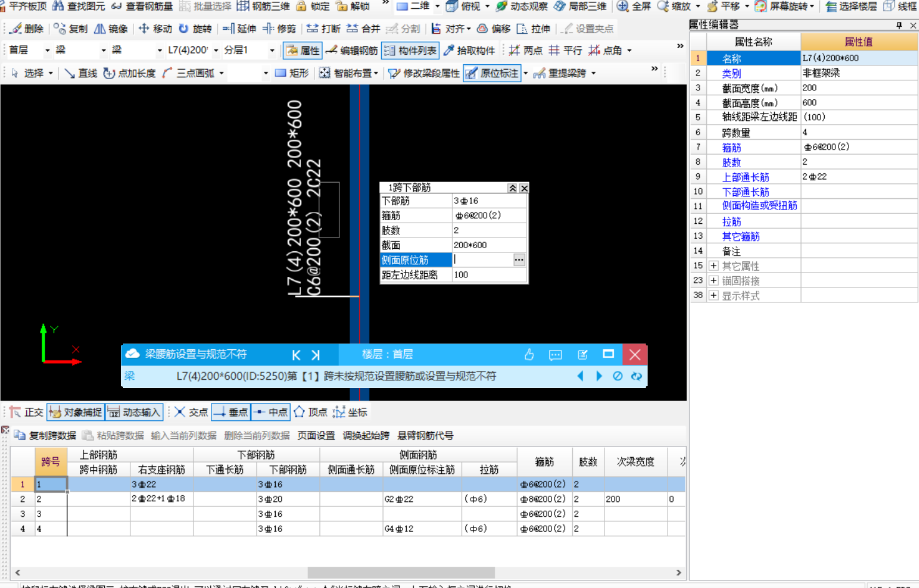This screenshot has width=919, height=588.
Task: Expand 其它属性 in property editor
Action: 713,266
